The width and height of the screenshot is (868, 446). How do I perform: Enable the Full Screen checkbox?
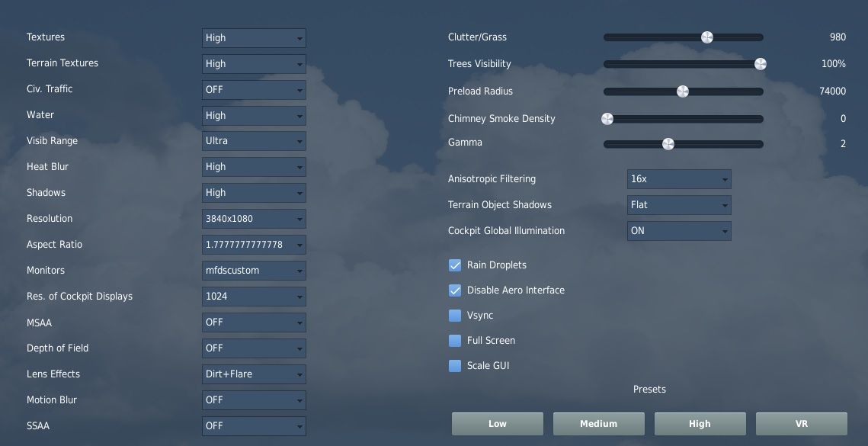point(455,341)
